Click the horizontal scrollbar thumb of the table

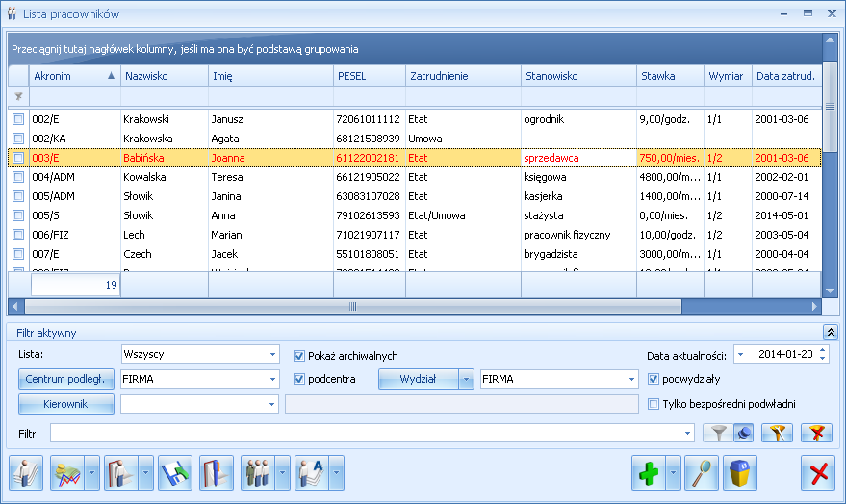[353, 307]
